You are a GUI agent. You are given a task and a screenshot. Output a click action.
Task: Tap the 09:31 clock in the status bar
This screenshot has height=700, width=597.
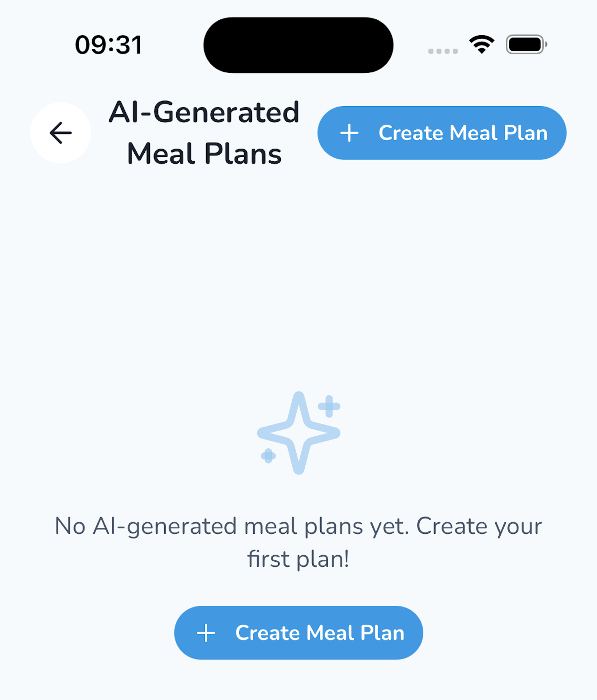109,45
